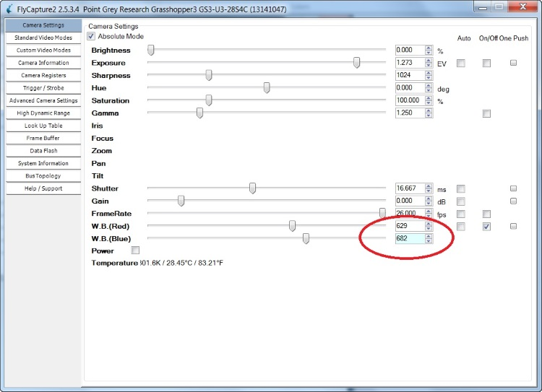This screenshot has width=542, height=392.
Task: Toggle the Absolute Mode checkbox
Action: pos(91,36)
